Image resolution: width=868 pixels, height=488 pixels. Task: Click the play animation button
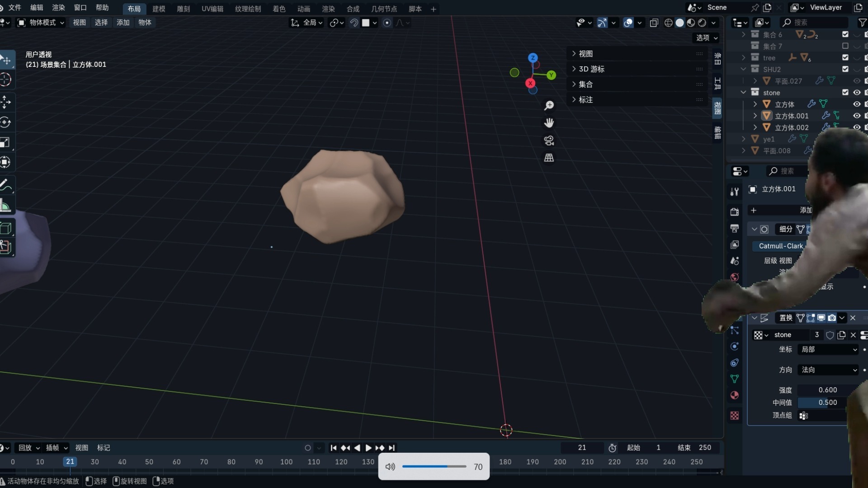coord(368,448)
